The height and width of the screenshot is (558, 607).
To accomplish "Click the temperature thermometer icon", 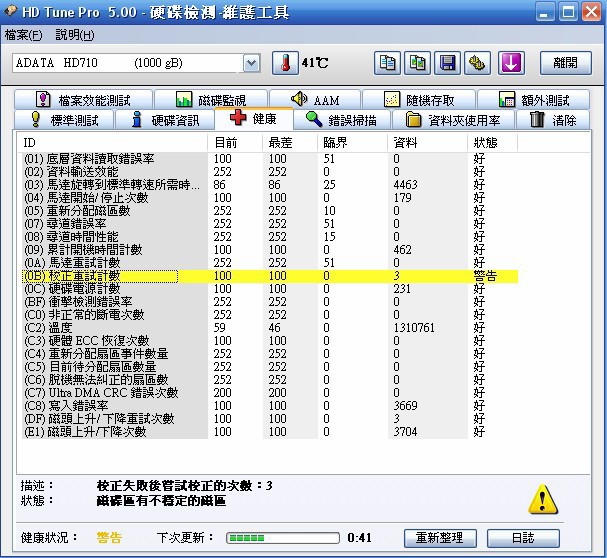I will 285,63.
